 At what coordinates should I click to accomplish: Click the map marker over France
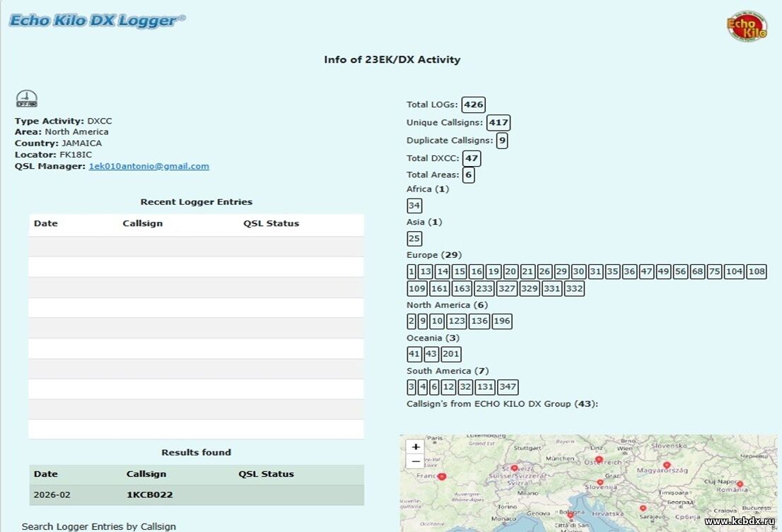click(442, 476)
